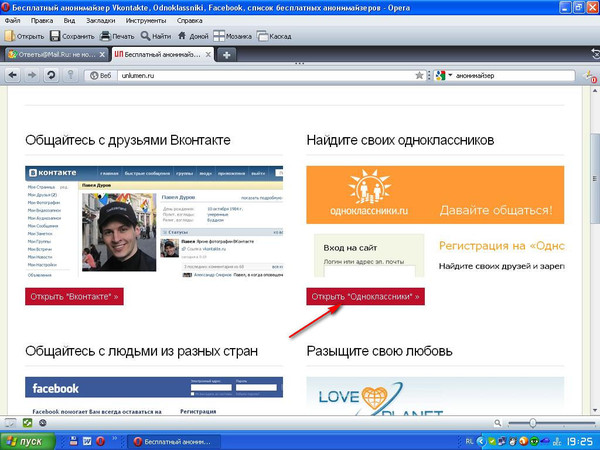This screenshot has width=600, height=450.
Task: Switch to the Ответы@Mail.Ru tab
Action: [x=53, y=54]
